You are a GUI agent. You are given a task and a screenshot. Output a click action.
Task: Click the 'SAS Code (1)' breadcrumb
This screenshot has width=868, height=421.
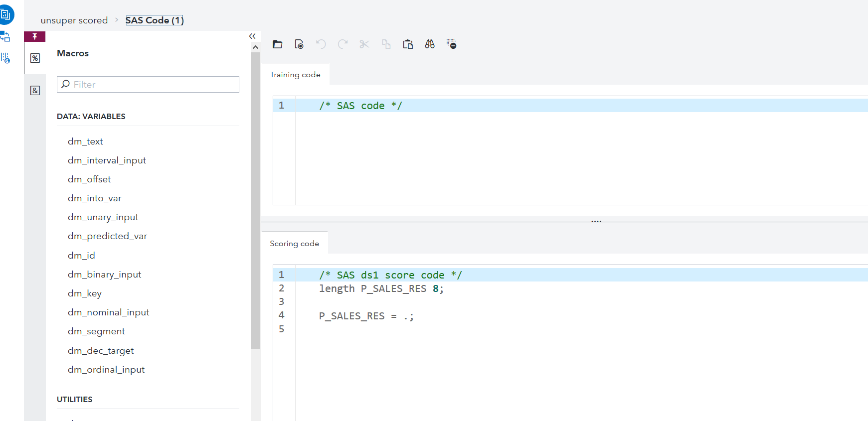(x=155, y=20)
